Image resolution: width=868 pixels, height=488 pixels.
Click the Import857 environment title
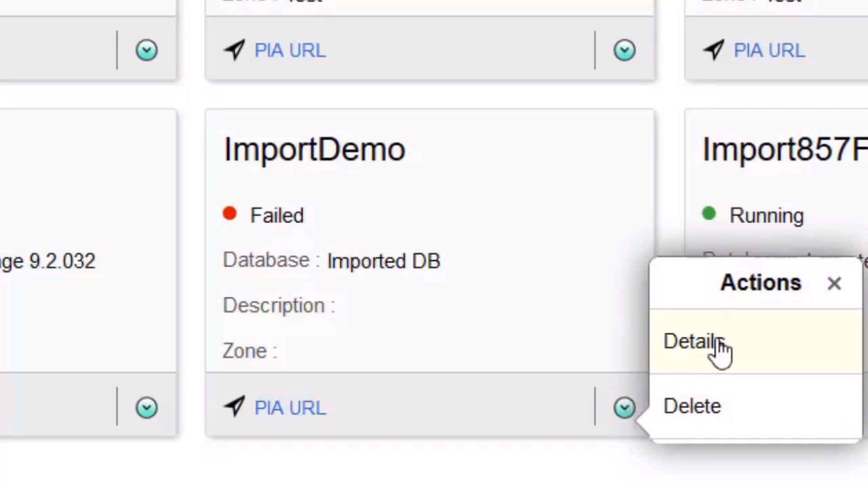(784, 150)
